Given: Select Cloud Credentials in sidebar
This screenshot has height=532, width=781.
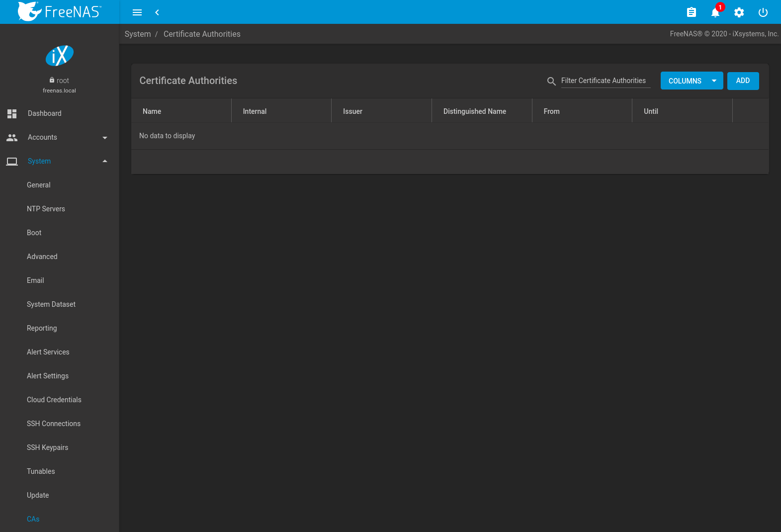Looking at the screenshot, I should (x=54, y=400).
